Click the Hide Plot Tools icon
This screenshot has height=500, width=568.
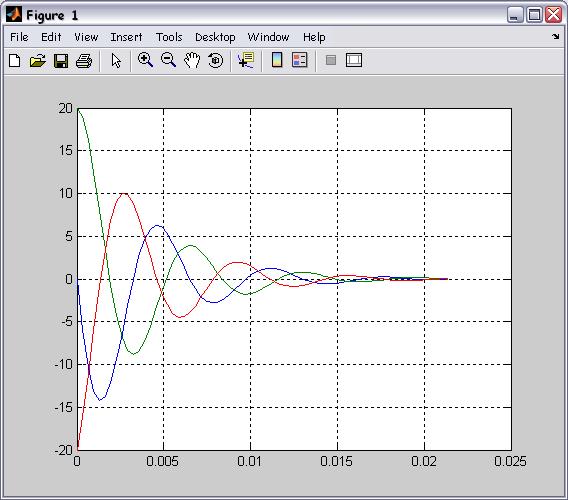pos(331,60)
